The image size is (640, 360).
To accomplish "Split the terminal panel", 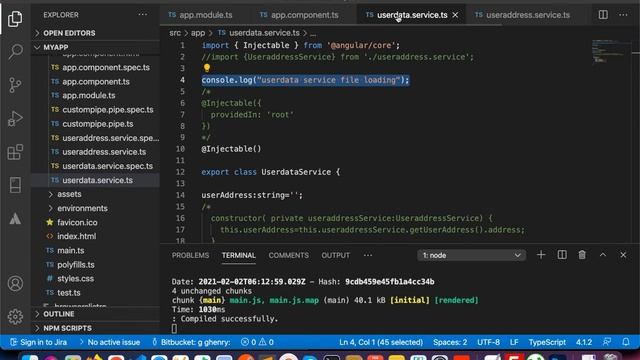I will (562, 255).
